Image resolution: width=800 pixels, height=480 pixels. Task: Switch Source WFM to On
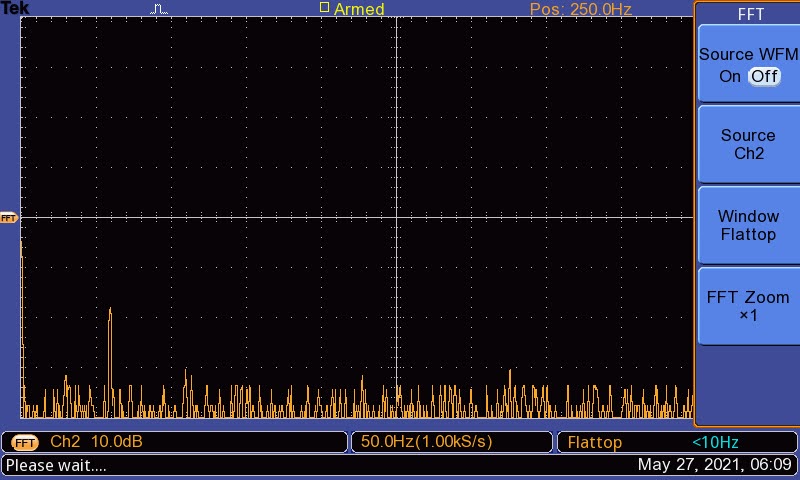730,76
